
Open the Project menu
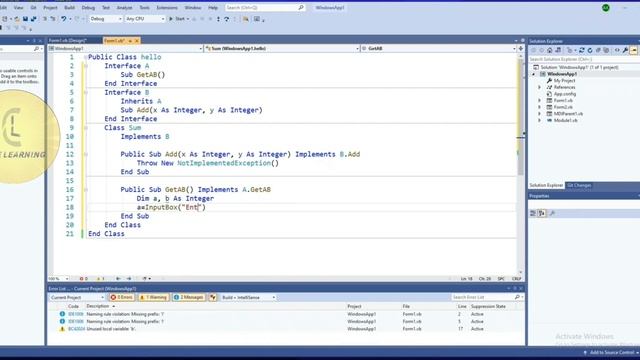(50, 7)
